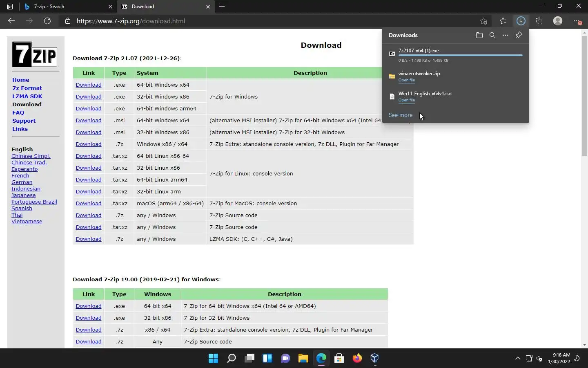Pin the Downloads panel
The height and width of the screenshot is (368, 588).
point(519,35)
